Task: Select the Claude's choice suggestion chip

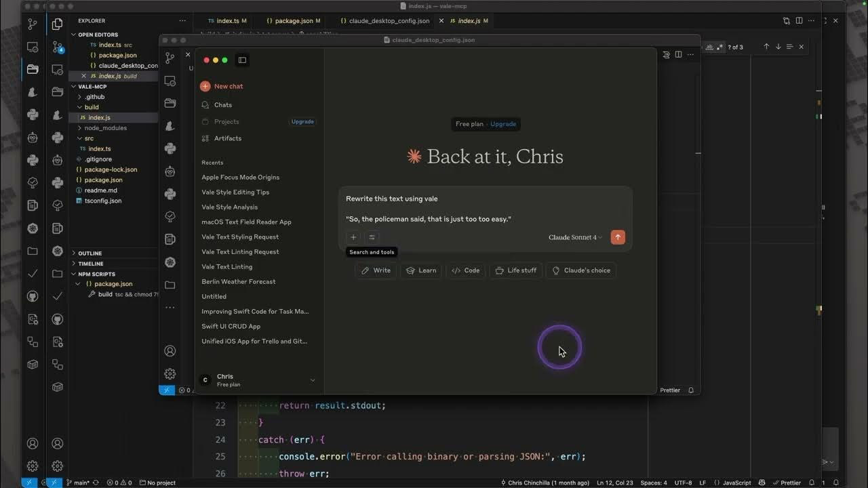Action: (581, 270)
